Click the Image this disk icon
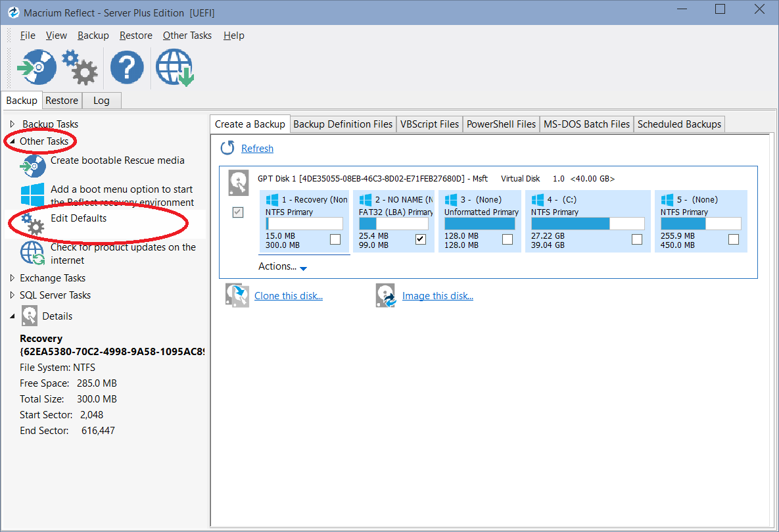This screenshot has height=532, width=779. (x=386, y=295)
